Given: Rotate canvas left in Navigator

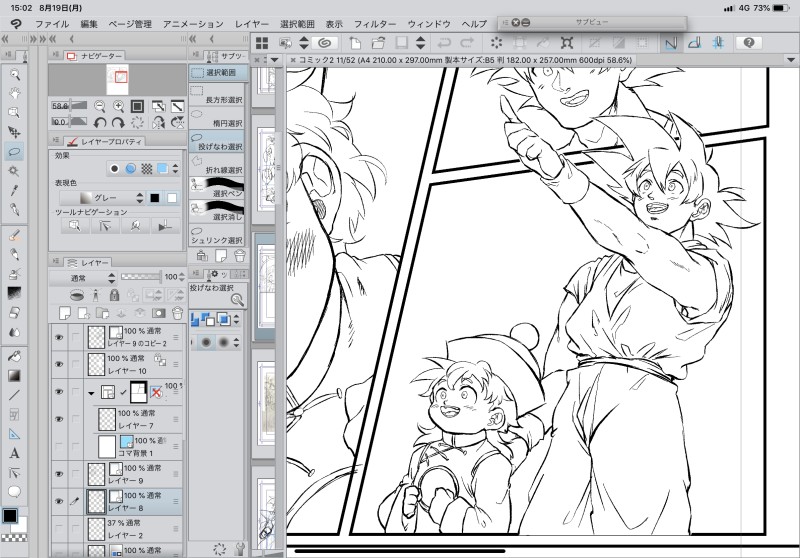Looking at the screenshot, I should [x=100, y=122].
